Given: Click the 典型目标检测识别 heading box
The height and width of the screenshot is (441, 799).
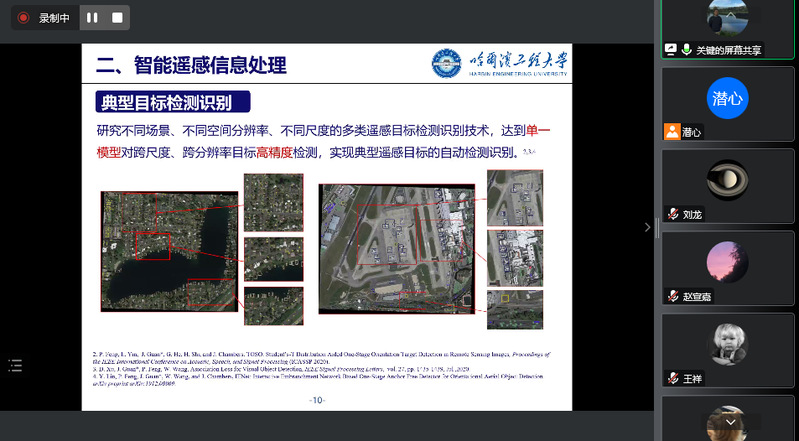Looking at the screenshot, I should pyautogui.click(x=172, y=102).
